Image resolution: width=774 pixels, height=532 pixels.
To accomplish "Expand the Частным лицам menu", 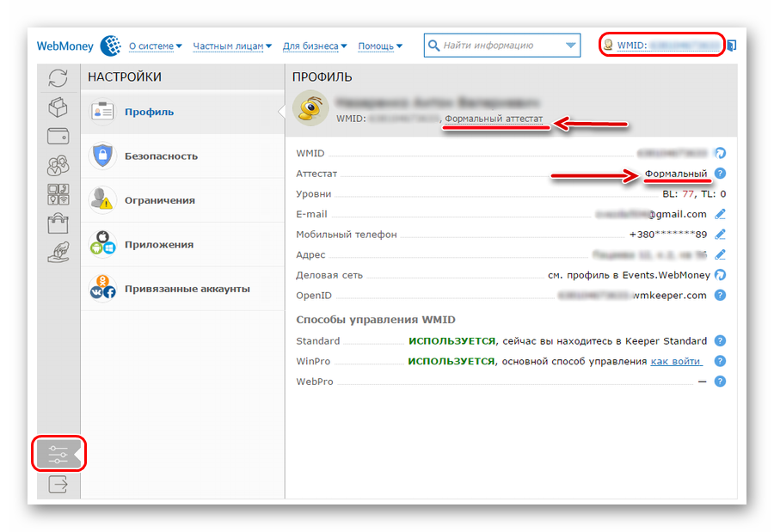I will pyautogui.click(x=232, y=46).
